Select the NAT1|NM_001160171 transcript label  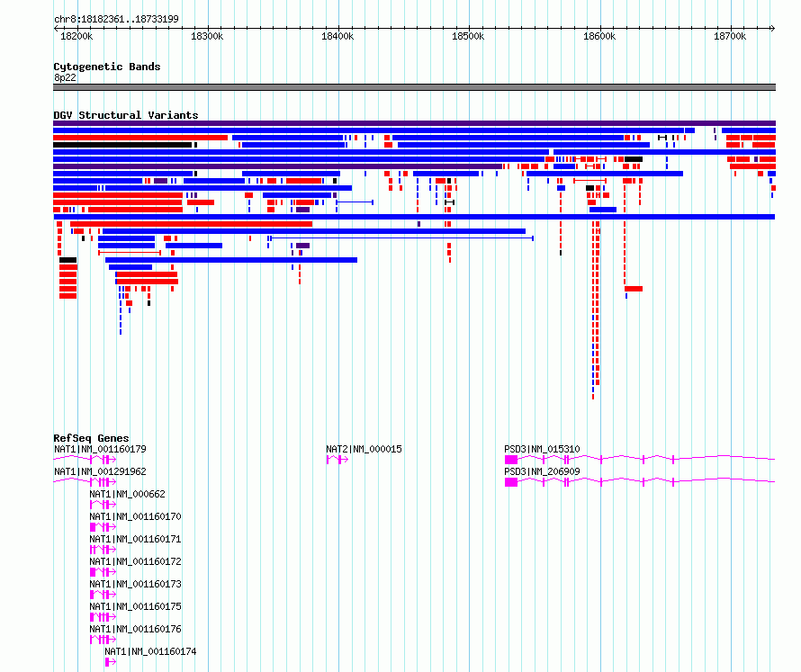[135, 539]
